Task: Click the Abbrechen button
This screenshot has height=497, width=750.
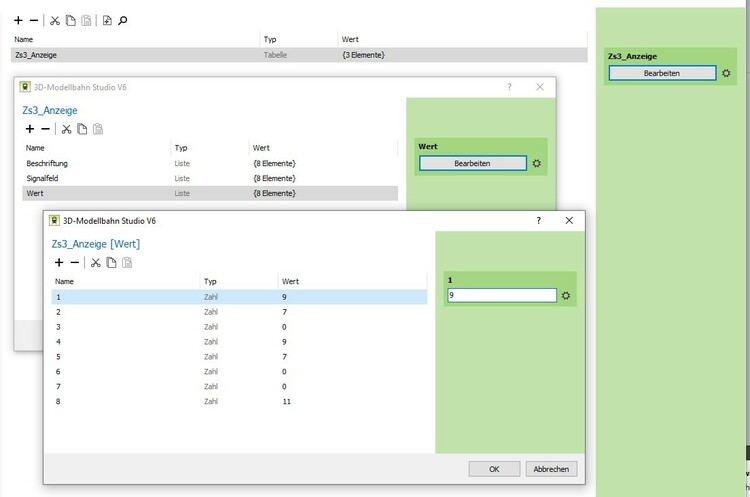Action: (x=551, y=469)
